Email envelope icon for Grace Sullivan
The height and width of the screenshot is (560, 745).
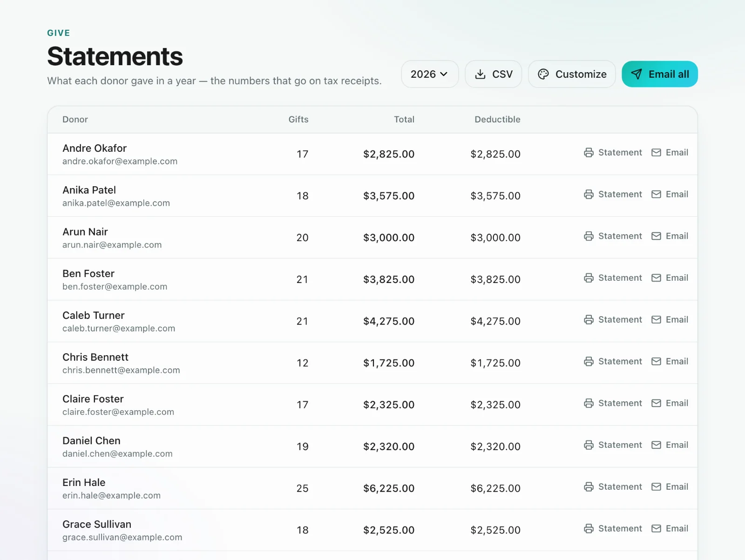pos(656,529)
